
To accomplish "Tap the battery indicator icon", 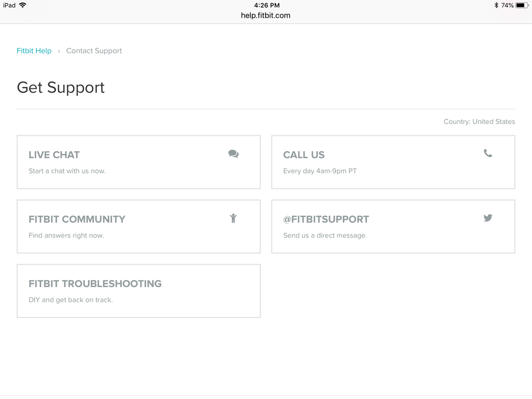I will click(x=522, y=5).
